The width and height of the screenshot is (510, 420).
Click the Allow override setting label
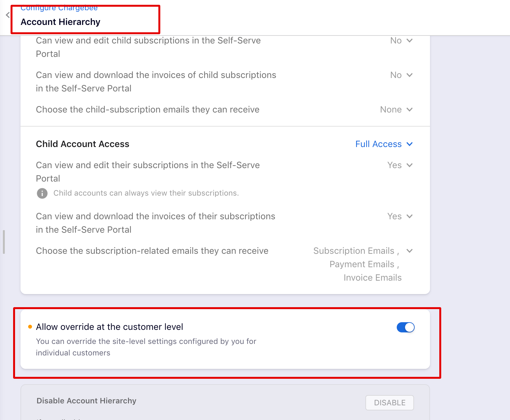tap(109, 327)
